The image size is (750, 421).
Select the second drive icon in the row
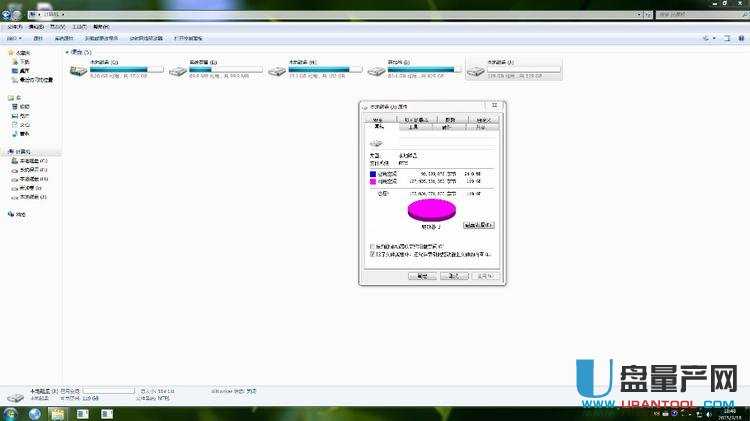[177, 70]
